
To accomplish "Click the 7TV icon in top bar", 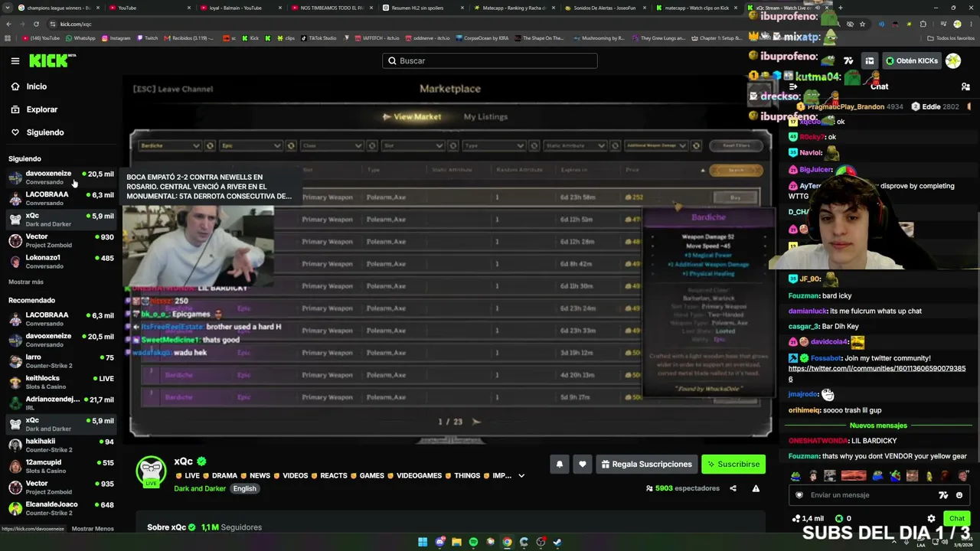I will click(x=848, y=60).
